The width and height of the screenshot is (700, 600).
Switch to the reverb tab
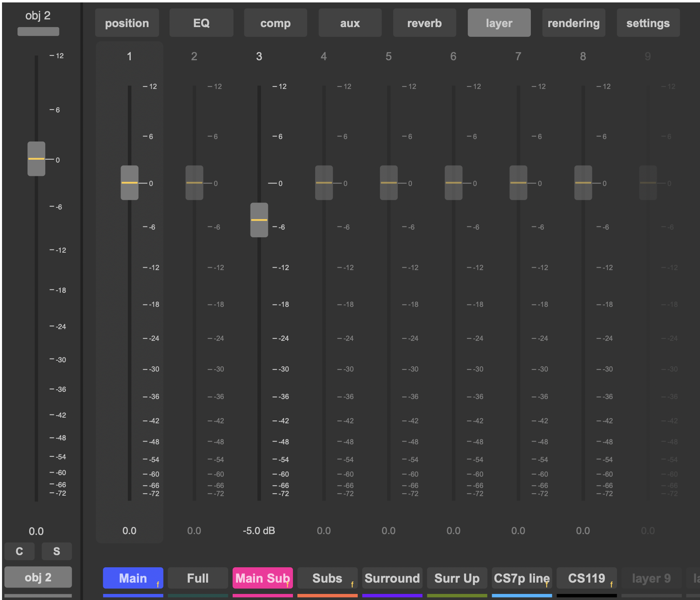pyautogui.click(x=424, y=23)
